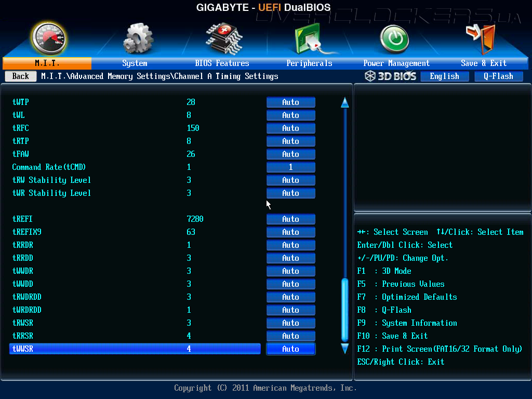The image size is (532, 399).
Task: Select the tREFI row label
Action: pyautogui.click(x=22, y=219)
